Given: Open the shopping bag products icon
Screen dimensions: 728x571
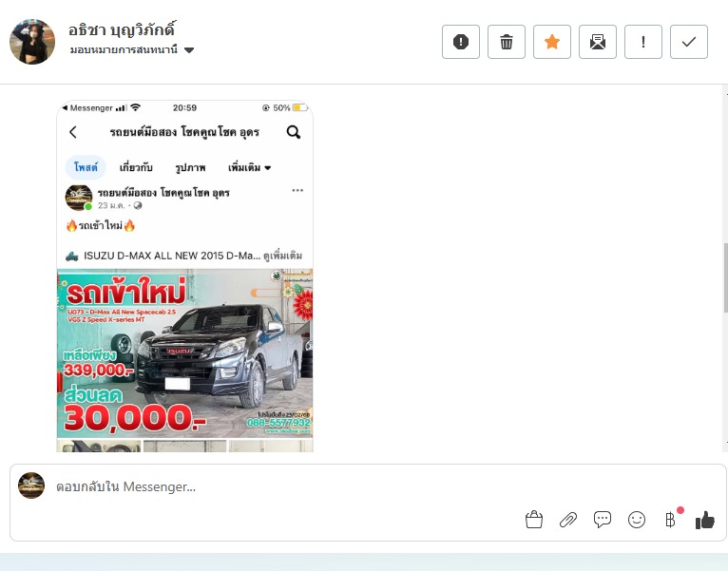Looking at the screenshot, I should 534,520.
